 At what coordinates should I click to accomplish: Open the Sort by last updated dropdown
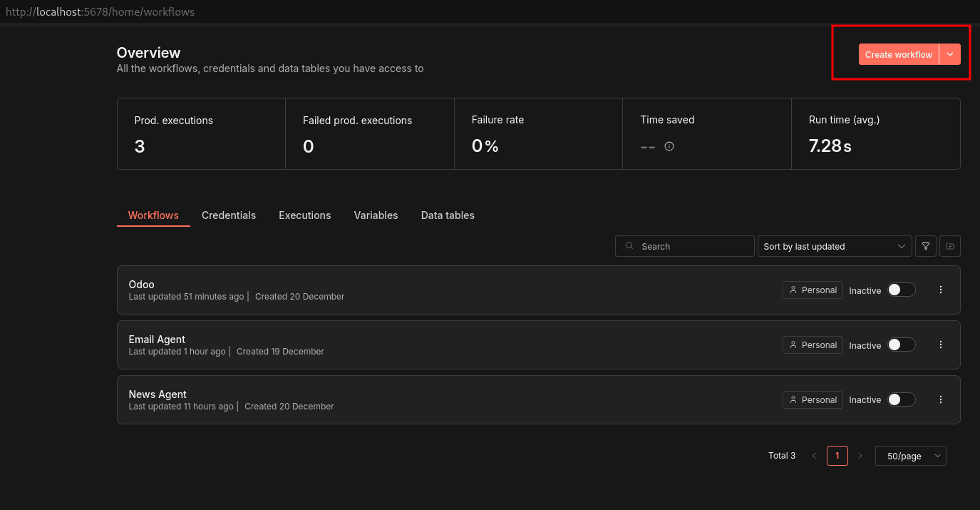pos(834,246)
